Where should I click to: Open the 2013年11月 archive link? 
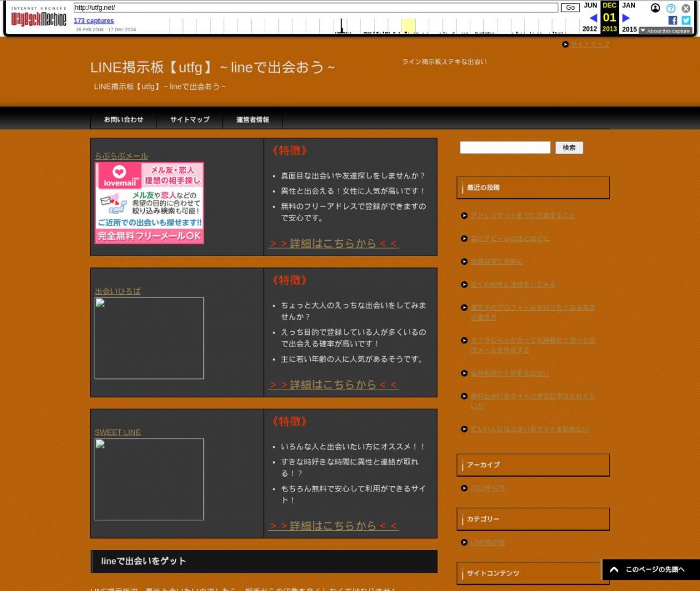(x=488, y=488)
